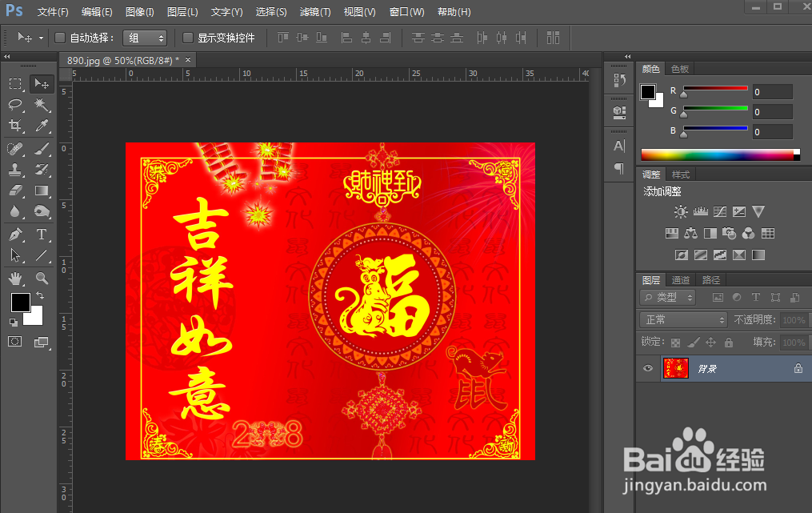Viewport: 812px width, 513px height.
Task: Select the Gradient tool
Action: 41,190
